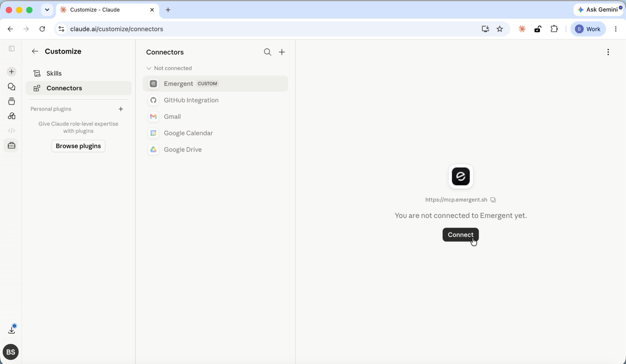This screenshot has height=364, width=626.
Task: Open the code icon in sidebar
Action: click(12, 131)
